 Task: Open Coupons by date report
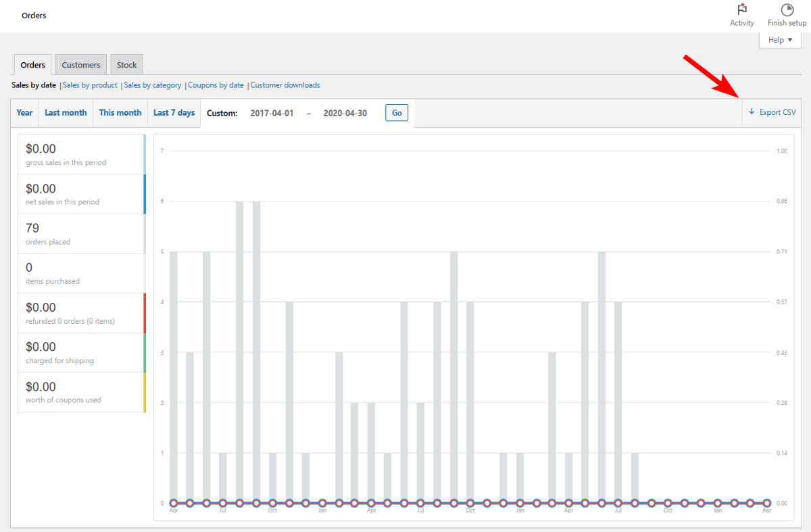tap(216, 85)
